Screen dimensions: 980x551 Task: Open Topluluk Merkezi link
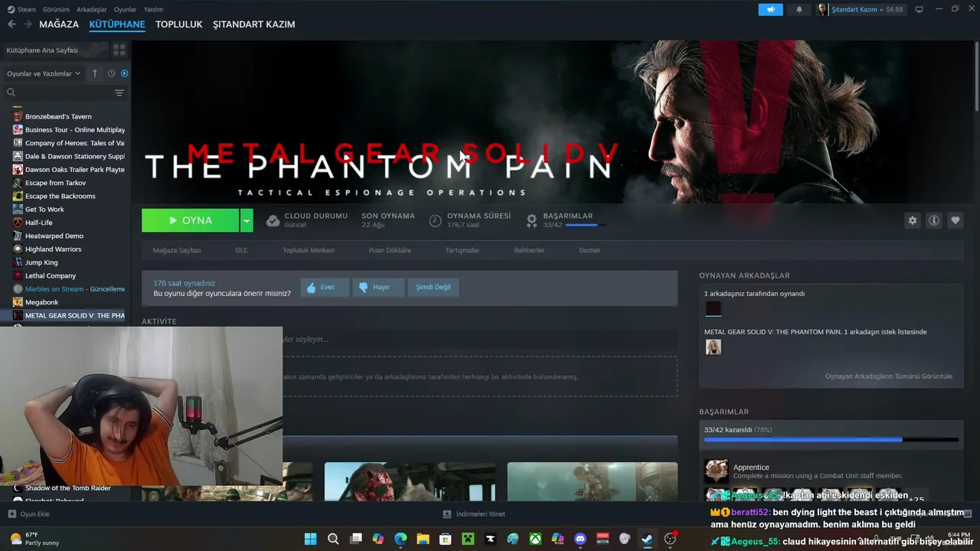[309, 250]
